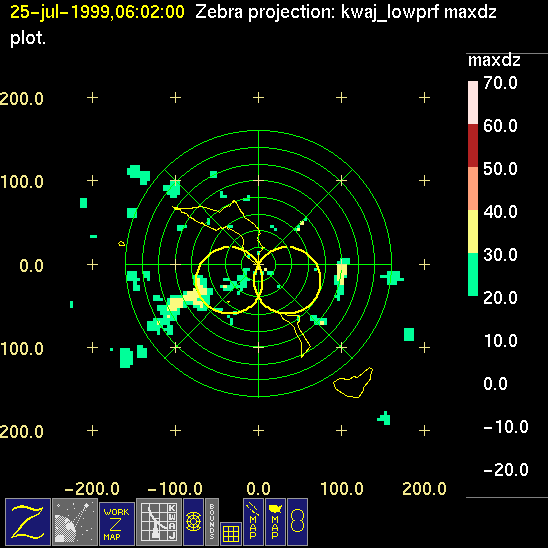Click the BOUNDS button

click(212, 522)
